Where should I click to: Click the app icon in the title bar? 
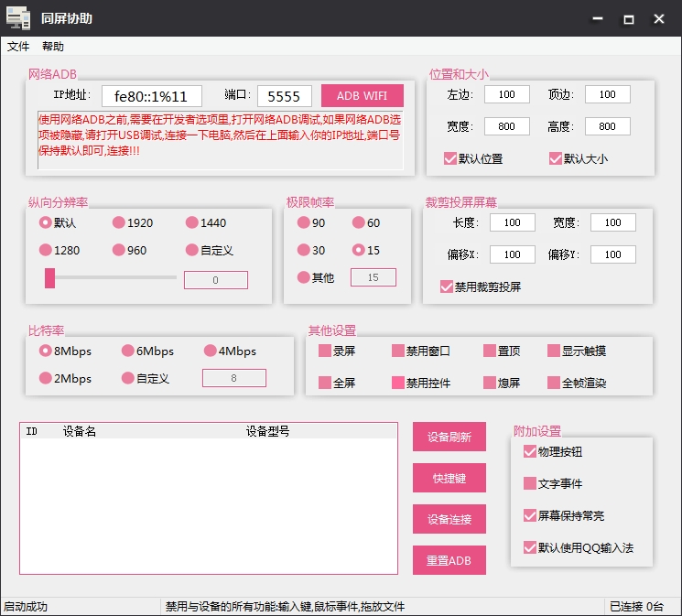click(x=19, y=18)
